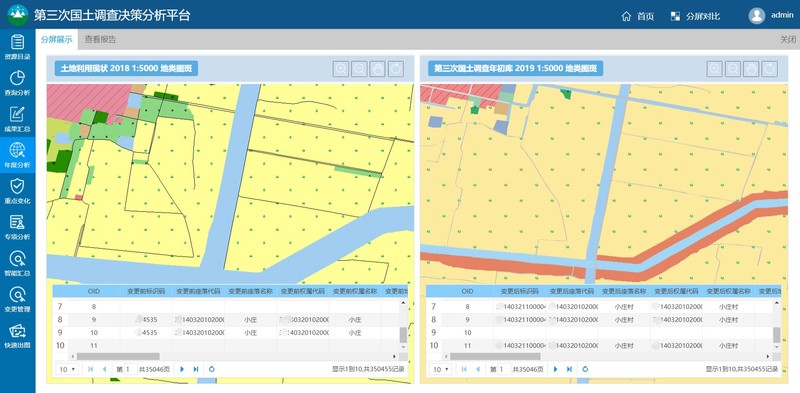Go to 首页 link

[638, 16]
